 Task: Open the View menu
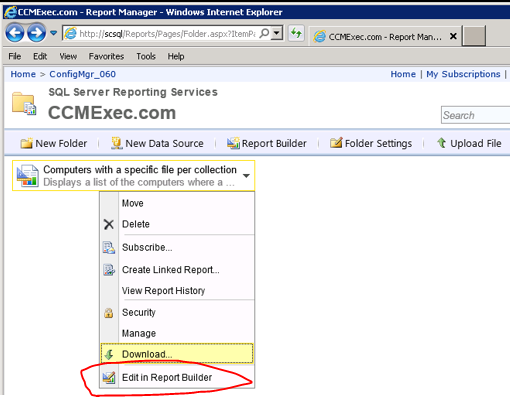68,56
